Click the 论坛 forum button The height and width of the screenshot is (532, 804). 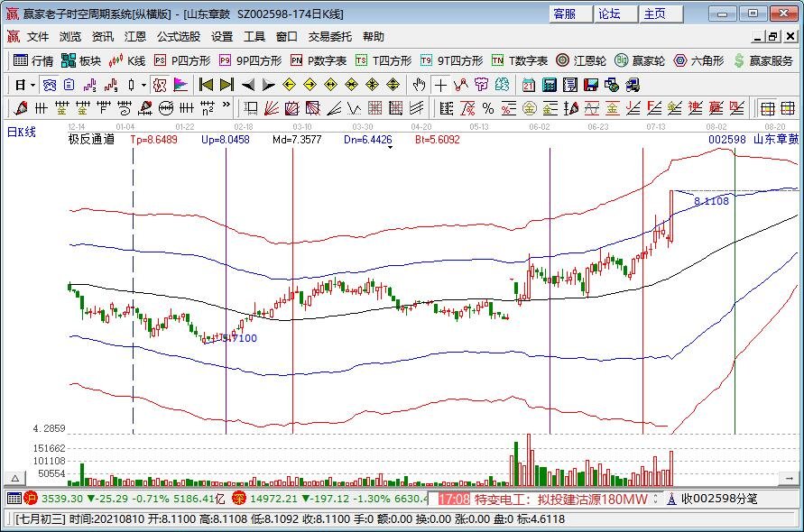click(611, 14)
